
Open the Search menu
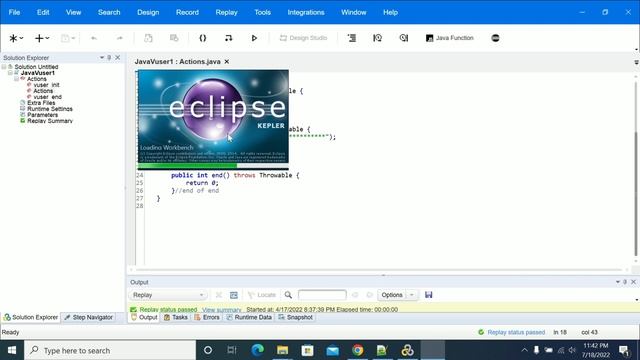[x=109, y=12]
